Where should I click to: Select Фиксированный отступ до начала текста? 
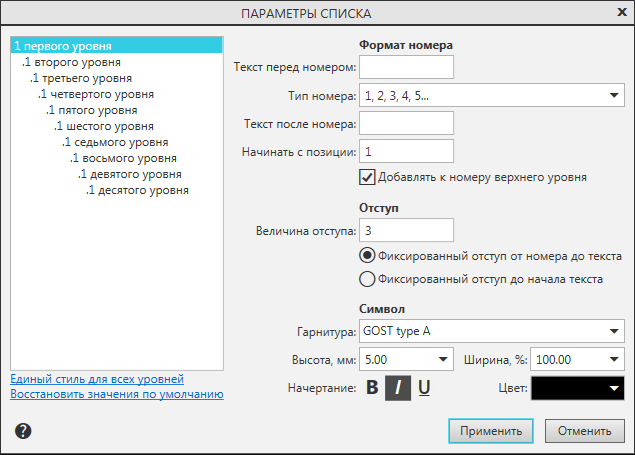(x=367, y=279)
